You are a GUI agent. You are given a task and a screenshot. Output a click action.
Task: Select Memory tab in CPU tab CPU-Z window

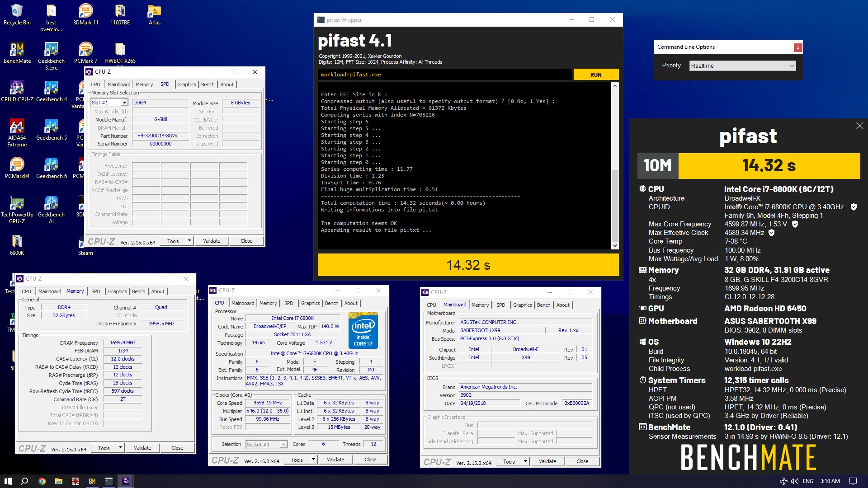(268, 303)
